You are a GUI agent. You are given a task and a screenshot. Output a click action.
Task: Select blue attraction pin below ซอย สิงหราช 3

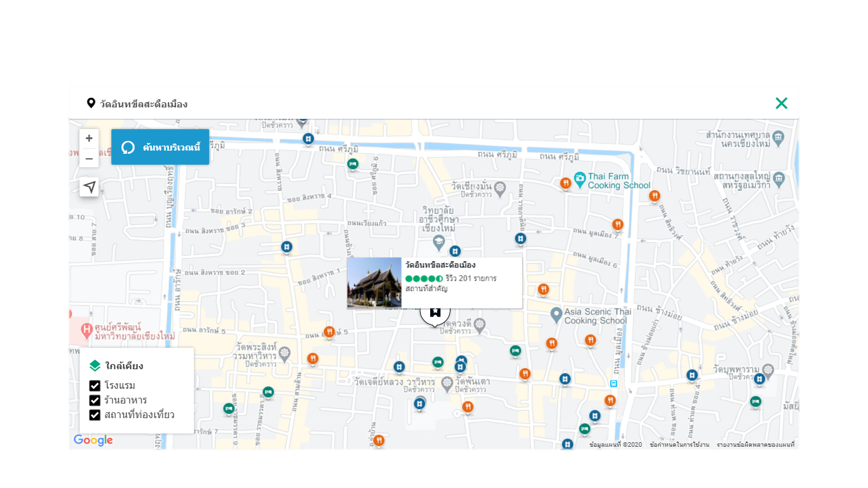click(x=287, y=247)
